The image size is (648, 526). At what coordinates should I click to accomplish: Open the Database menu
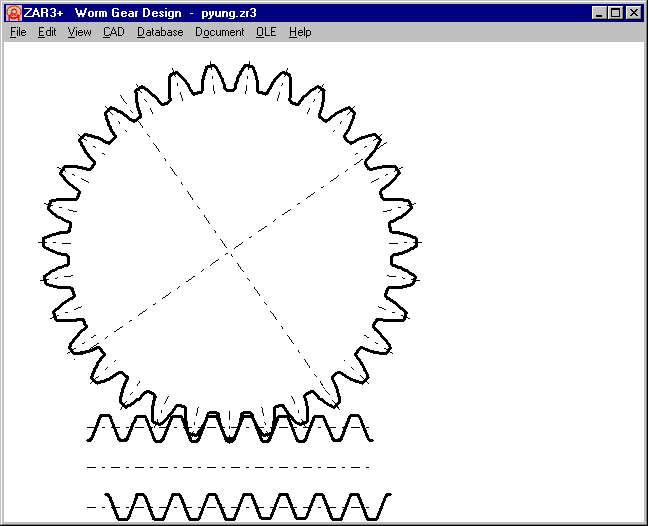coord(160,32)
